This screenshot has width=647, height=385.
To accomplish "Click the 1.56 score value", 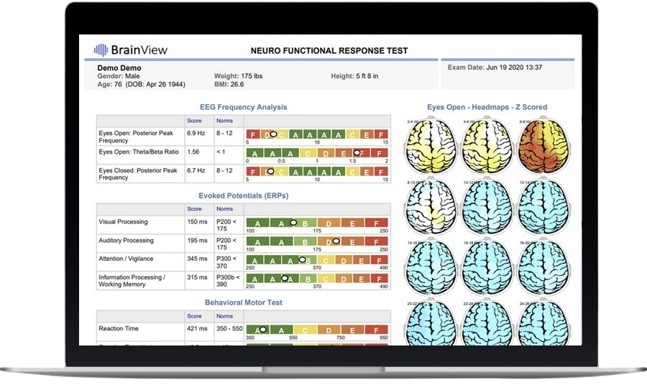I will point(193,152).
